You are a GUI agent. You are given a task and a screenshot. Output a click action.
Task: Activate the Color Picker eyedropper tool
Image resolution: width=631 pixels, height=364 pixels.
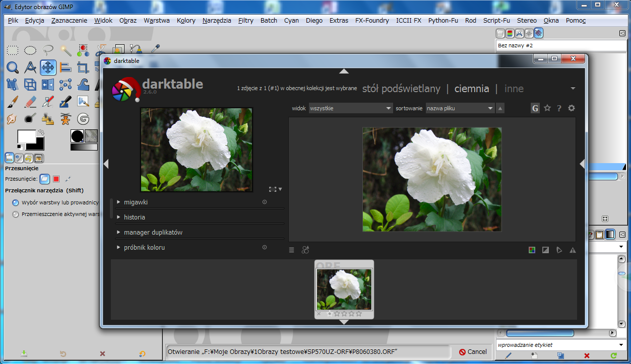click(x=155, y=49)
